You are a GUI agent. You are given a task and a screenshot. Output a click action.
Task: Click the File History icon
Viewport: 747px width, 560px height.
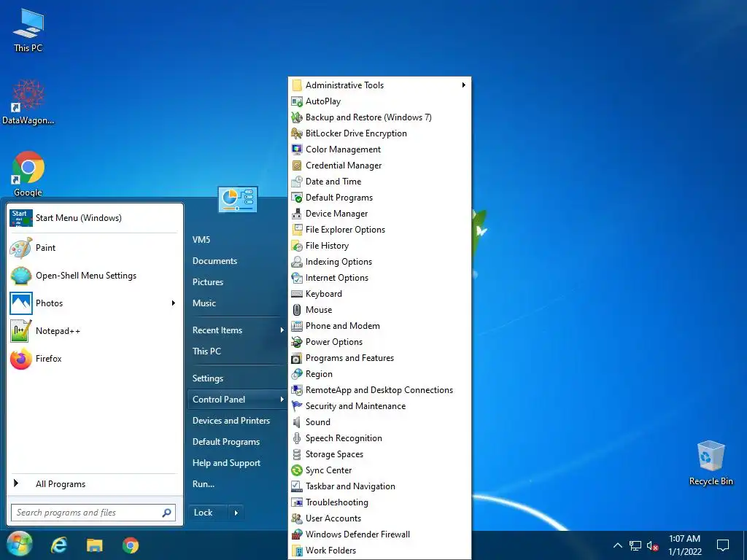click(x=297, y=246)
